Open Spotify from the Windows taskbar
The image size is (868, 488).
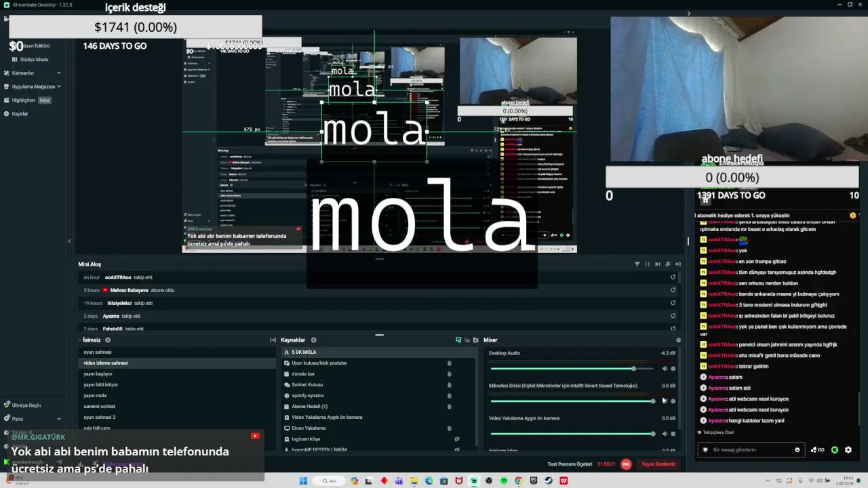[504, 481]
